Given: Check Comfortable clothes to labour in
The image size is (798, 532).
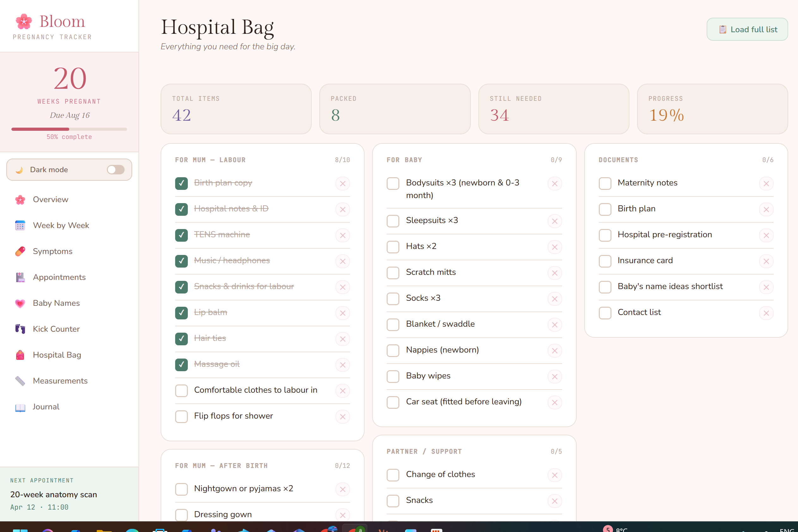Looking at the screenshot, I should (181, 391).
